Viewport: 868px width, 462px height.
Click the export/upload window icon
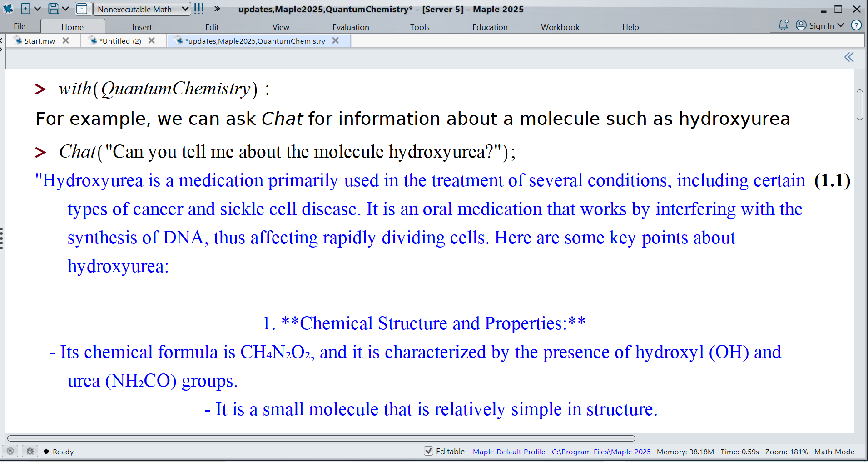tap(82, 9)
